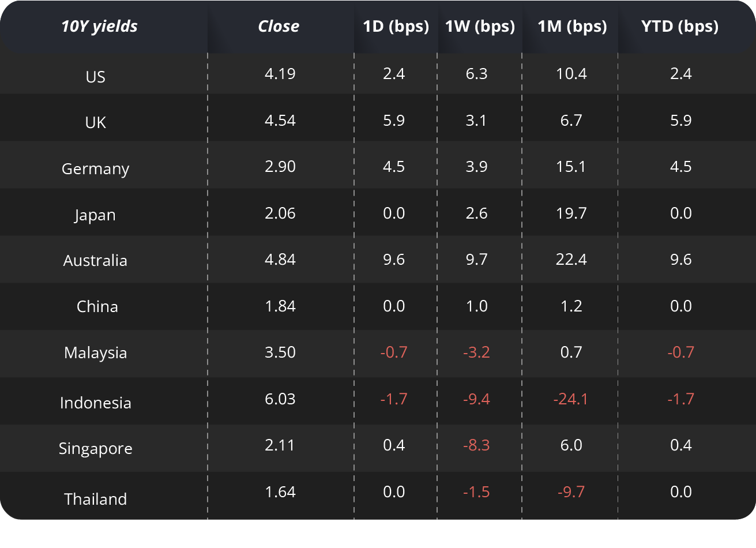Select Australia's 1W change value 9.7
This screenshot has height=548, width=756.
(x=477, y=260)
